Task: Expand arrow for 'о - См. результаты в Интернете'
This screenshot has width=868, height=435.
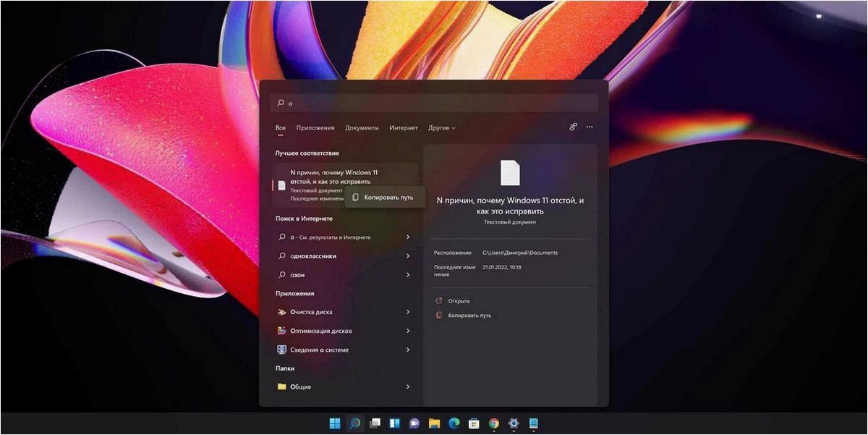Action: point(408,237)
